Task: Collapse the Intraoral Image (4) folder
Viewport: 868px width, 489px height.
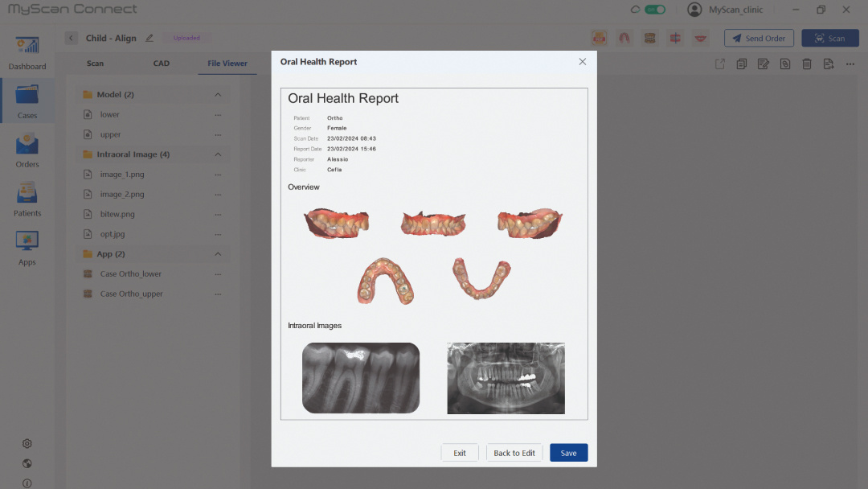Action: click(x=217, y=154)
